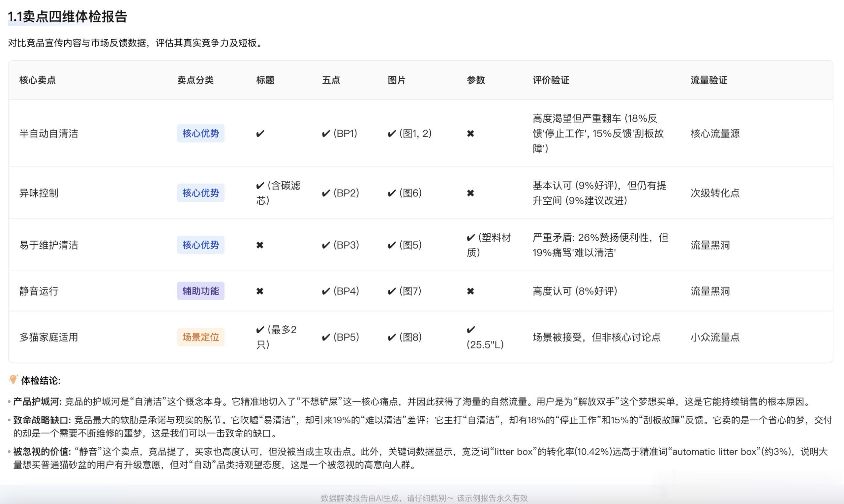Click the 图片 column header
Viewport: 844px width, 504px height.
click(x=397, y=80)
